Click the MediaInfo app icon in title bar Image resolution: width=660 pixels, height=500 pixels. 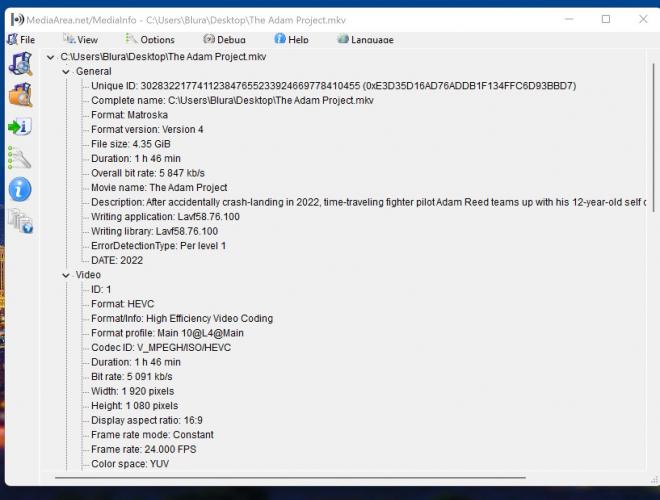pyautogui.click(x=17, y=20)
